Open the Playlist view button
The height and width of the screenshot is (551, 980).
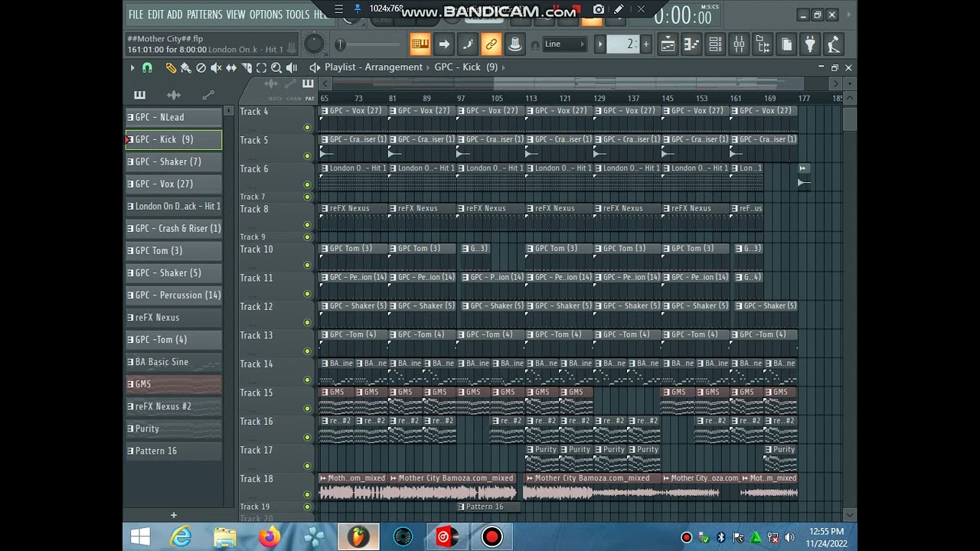[668, 44]
